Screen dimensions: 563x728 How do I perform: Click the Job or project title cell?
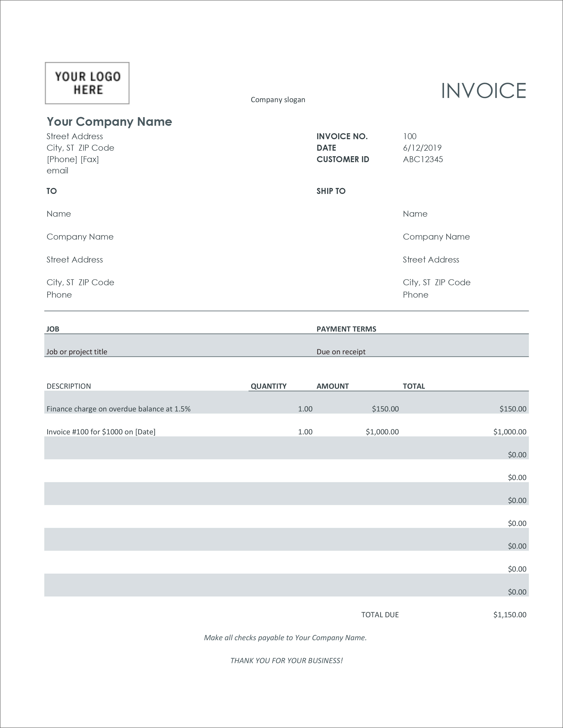77,352
